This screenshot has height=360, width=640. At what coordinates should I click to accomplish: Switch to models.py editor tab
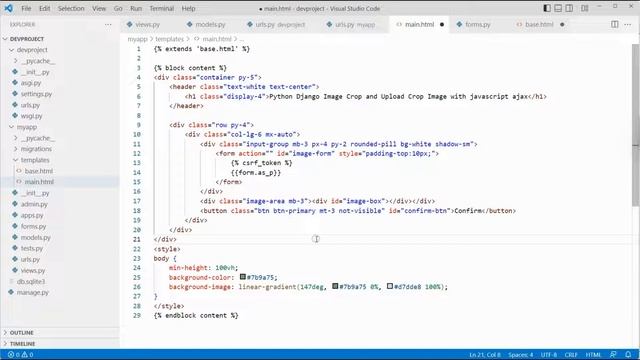210,24
